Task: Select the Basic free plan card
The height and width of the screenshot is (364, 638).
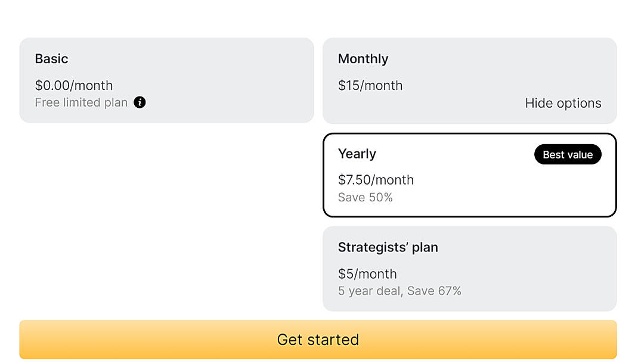Action: 167,80
